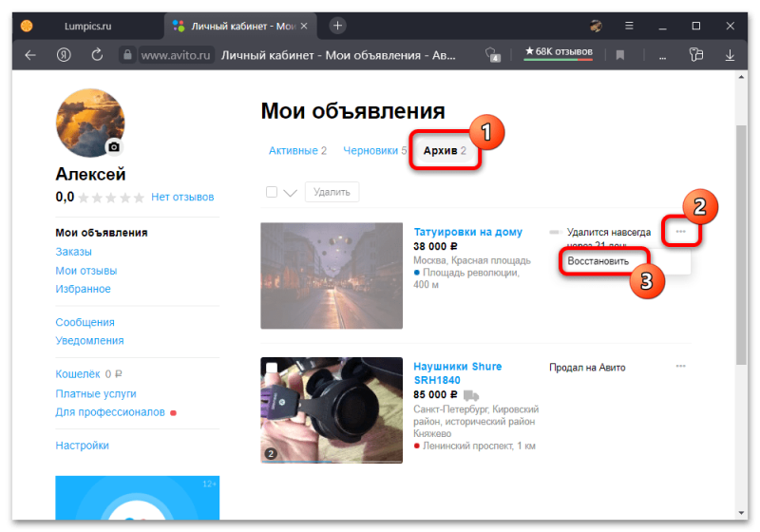Click the Площадь революции metro text
760x532 pixels.
(x=470, y=273)
